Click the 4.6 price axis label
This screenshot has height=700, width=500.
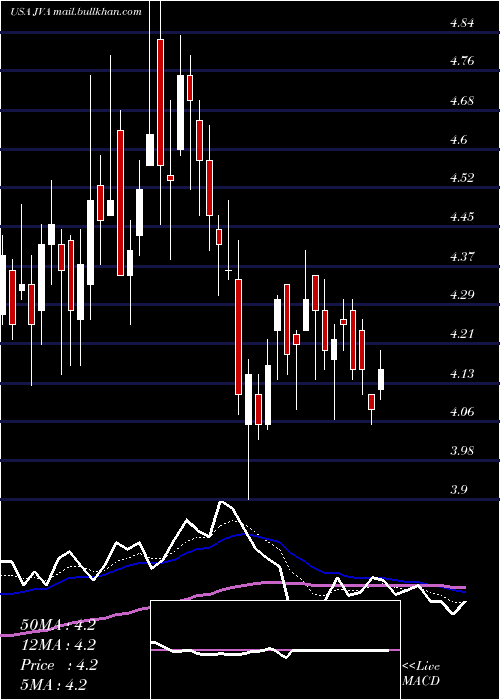click(459, 140)
